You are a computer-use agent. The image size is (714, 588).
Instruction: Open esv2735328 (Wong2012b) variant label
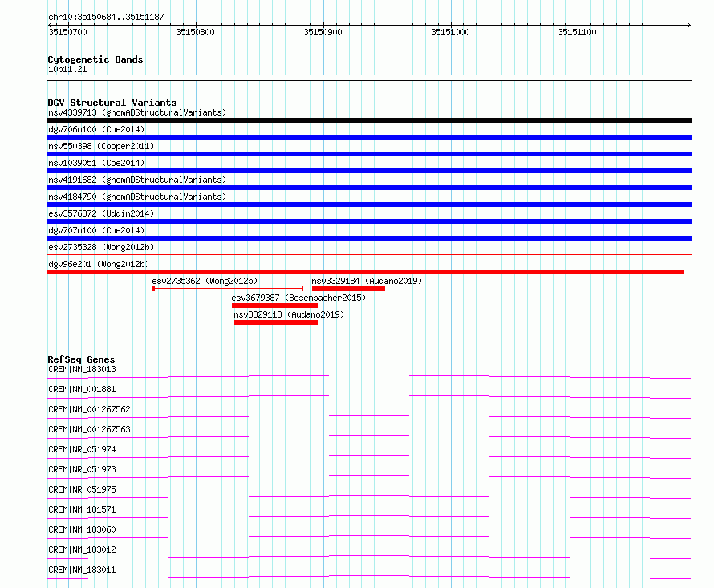(x=101, y=247)
